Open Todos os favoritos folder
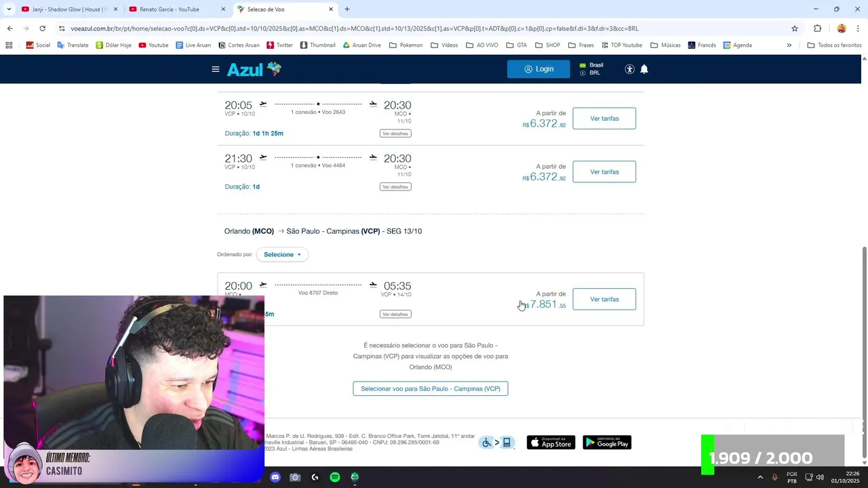Viewport: 868px width, 488px height. pos(834,45)
